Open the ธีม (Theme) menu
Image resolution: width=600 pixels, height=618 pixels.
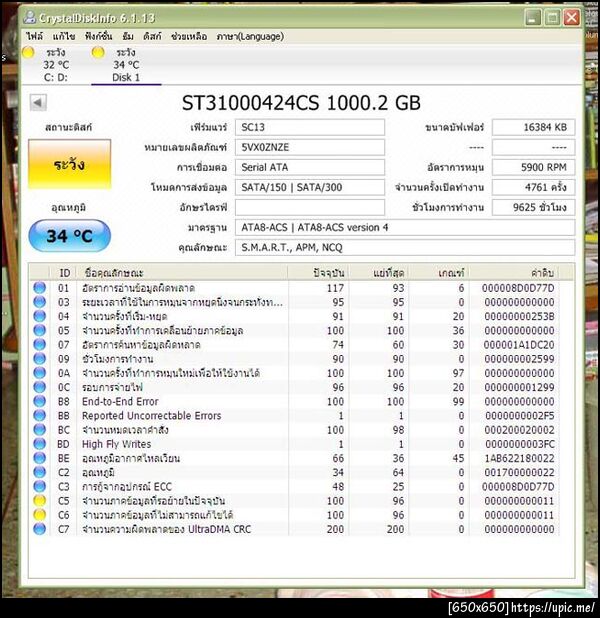(128, 36)
